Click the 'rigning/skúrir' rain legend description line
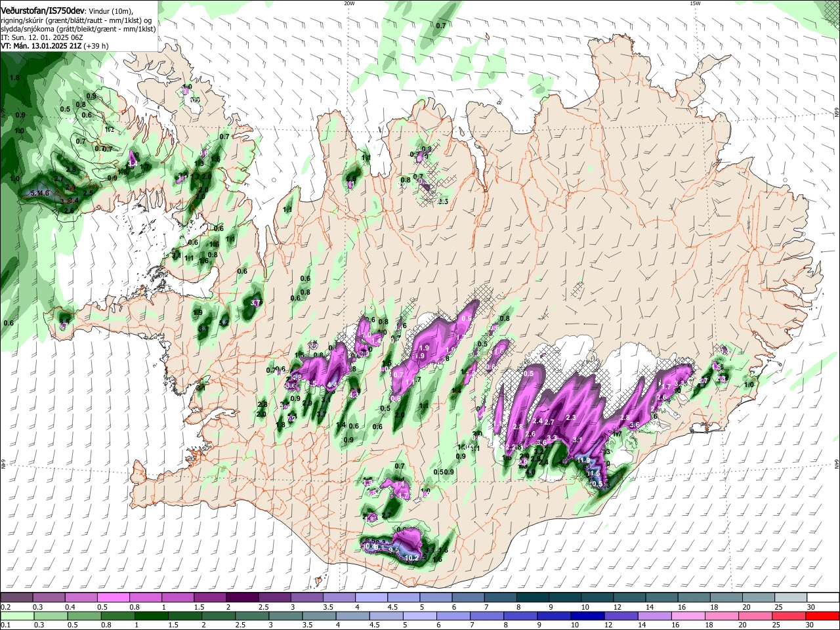 (x=77, y=20)
